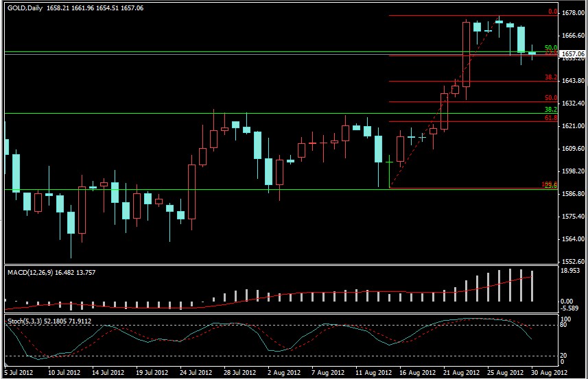Select the red 38.2 Fibonacci level label
This screenshot has height=379, width=588.
tap(550, 77)
